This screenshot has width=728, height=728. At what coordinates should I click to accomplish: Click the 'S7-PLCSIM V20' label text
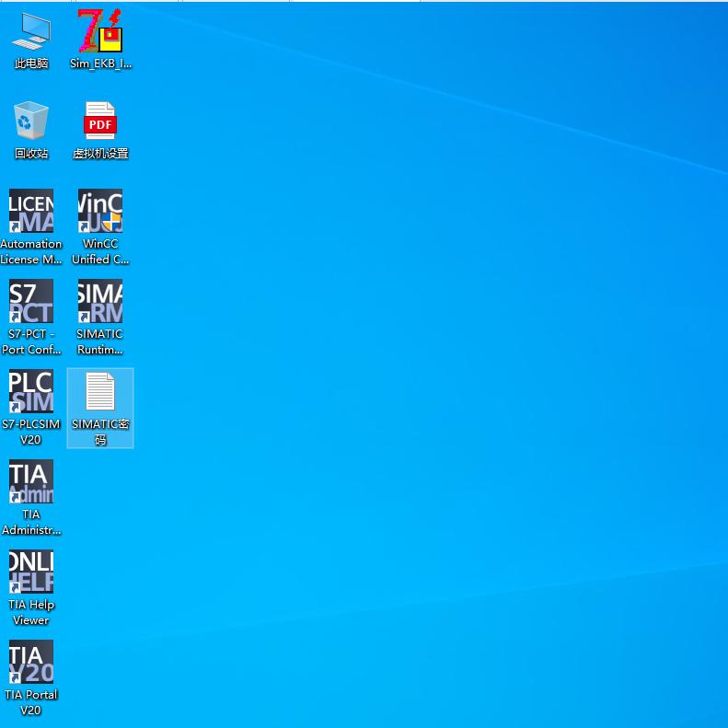tap(31, 432)
